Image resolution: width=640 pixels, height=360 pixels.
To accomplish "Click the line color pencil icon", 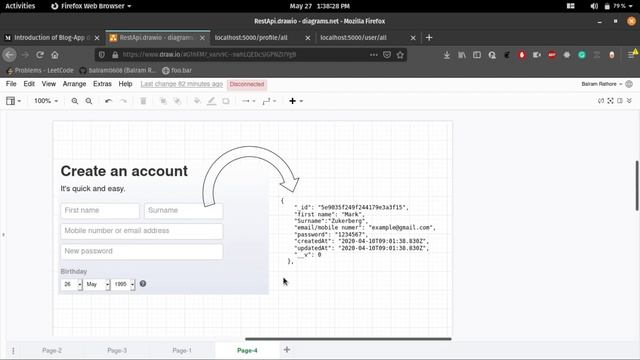I will [x=211, y=101].
